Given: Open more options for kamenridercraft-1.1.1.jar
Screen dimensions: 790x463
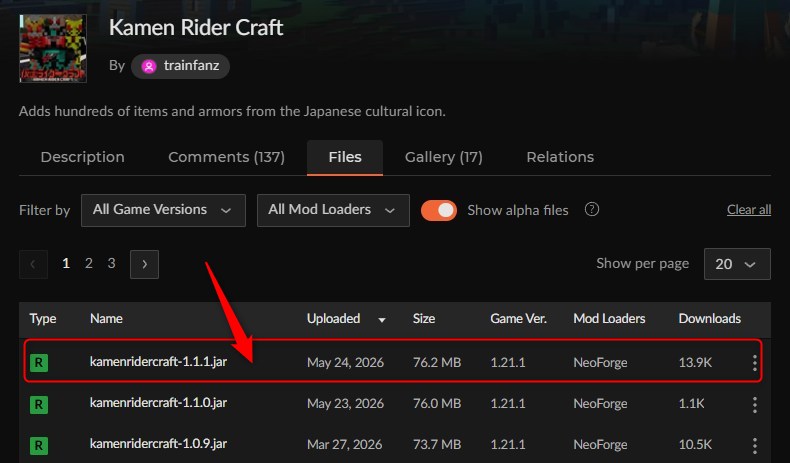Looking at the screenshot, I should click(x=754, y=363).
